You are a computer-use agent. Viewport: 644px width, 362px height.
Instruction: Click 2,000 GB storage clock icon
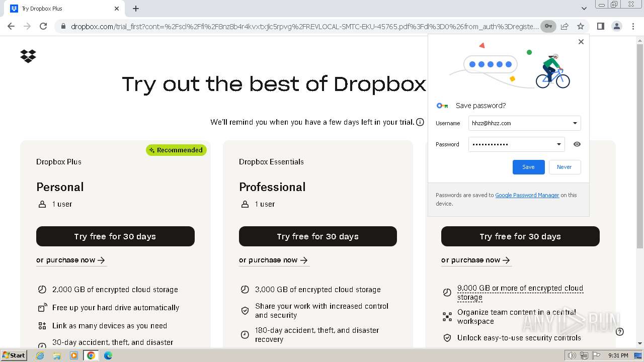tap(42, 290)
